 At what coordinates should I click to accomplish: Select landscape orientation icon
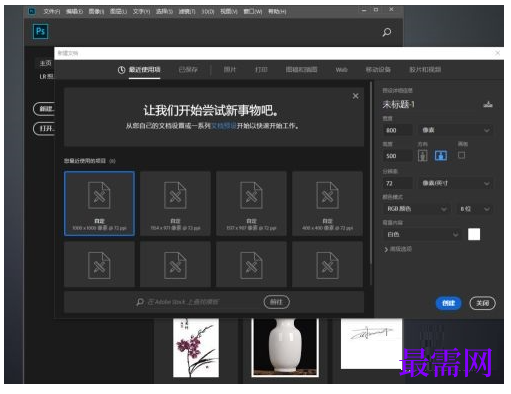click(x=441, y=155)
